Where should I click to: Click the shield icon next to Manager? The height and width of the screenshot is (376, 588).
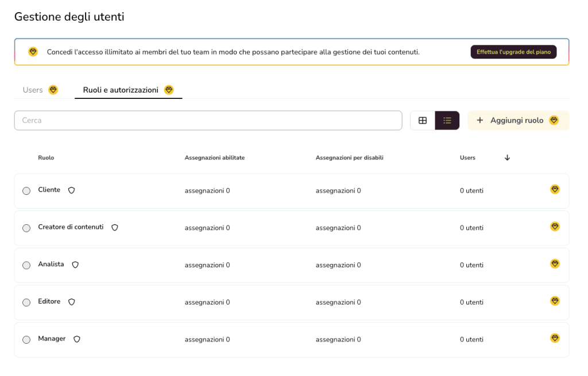(77, 339)
